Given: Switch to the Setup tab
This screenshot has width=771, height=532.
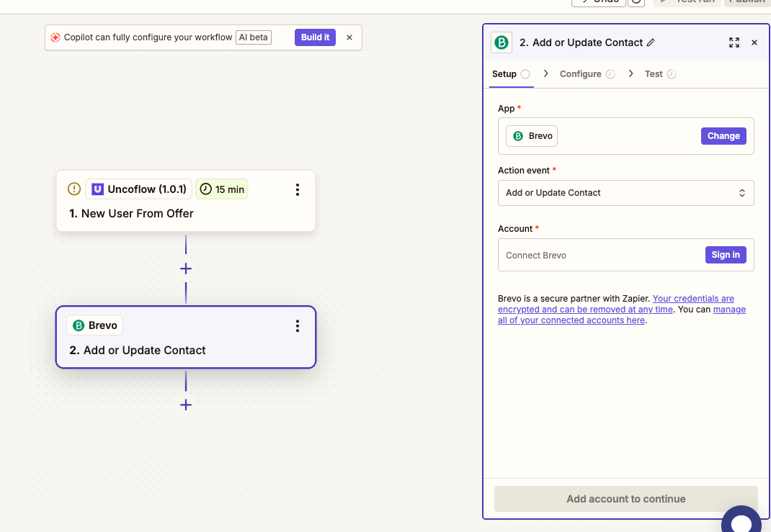Looking at the screenshot, I should [x=511, y=74].
